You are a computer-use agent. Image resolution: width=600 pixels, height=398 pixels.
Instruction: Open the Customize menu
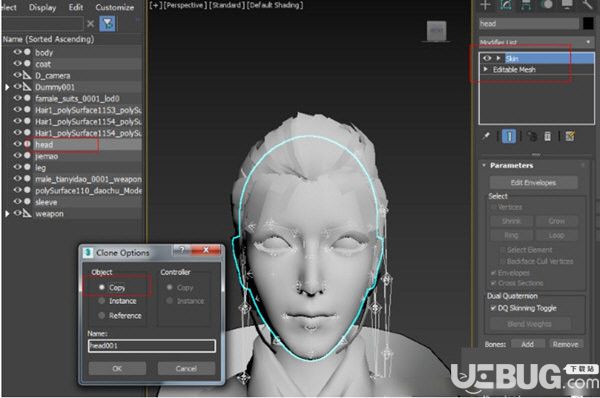click(114, 7)
